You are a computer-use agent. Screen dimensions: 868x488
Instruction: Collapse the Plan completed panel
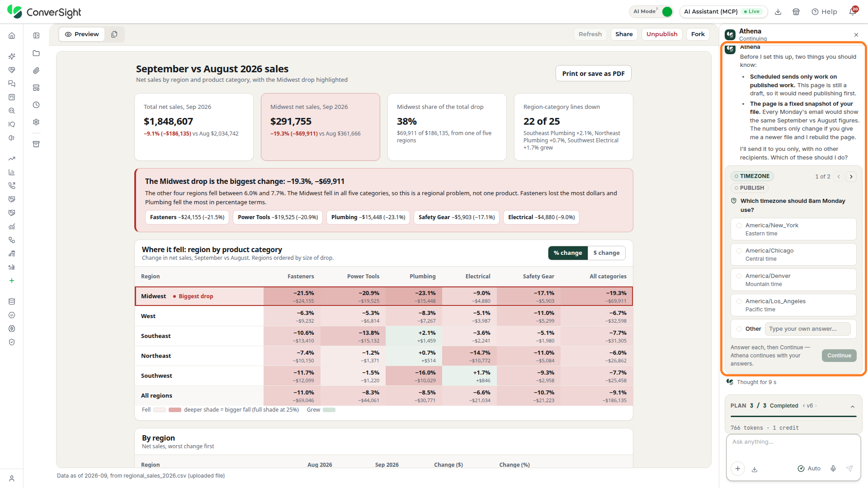853,406
